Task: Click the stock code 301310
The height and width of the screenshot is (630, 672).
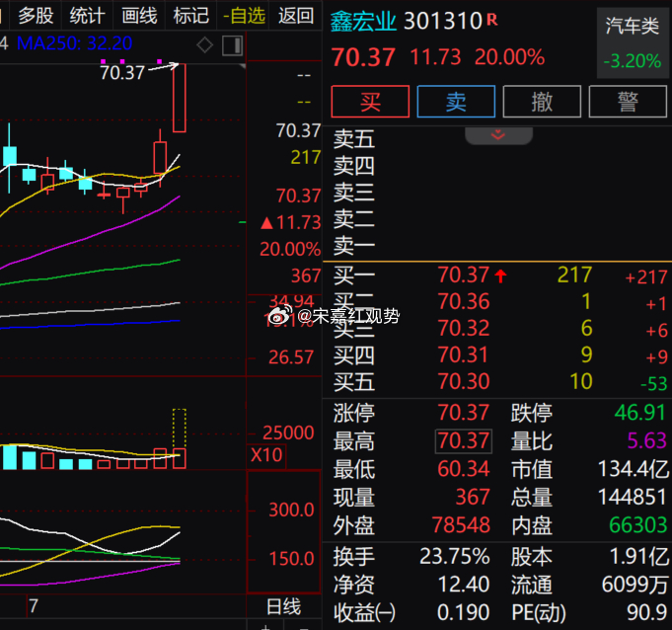Action: pos(443,22)
